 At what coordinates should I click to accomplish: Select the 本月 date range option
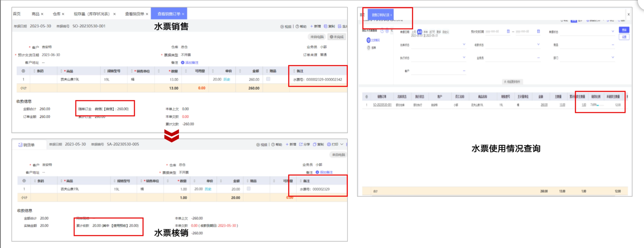420,32
